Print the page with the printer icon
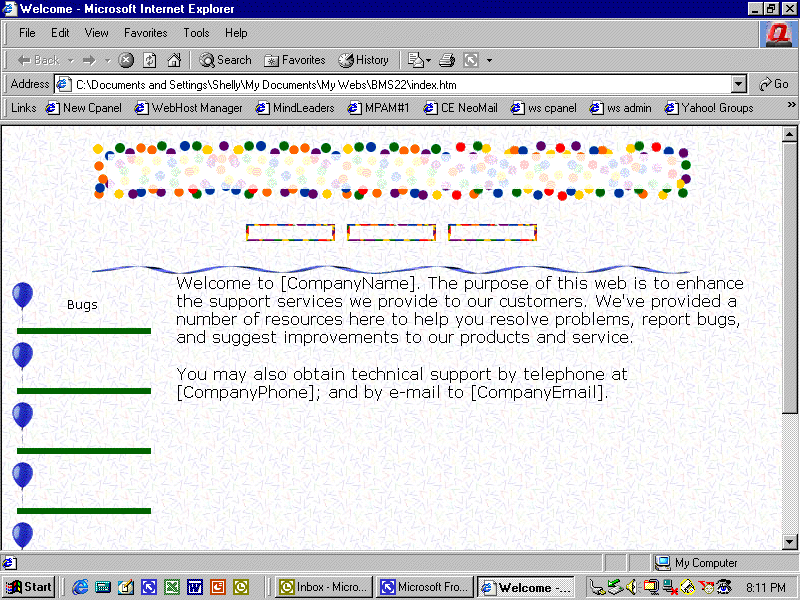800x600 pixels. [446, 60]
